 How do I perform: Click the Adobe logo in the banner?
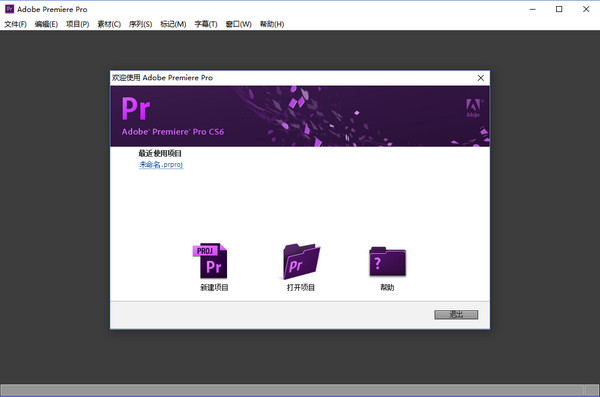pos(473,108)
